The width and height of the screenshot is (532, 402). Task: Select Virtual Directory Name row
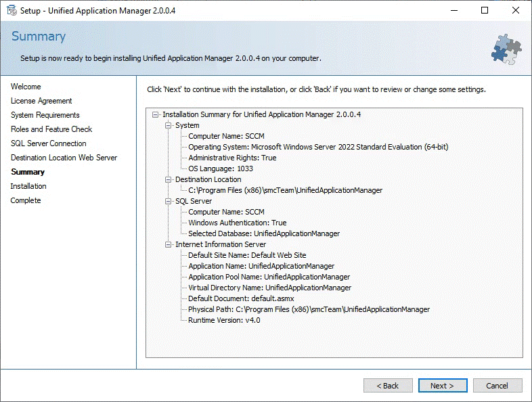click(270, 288)
